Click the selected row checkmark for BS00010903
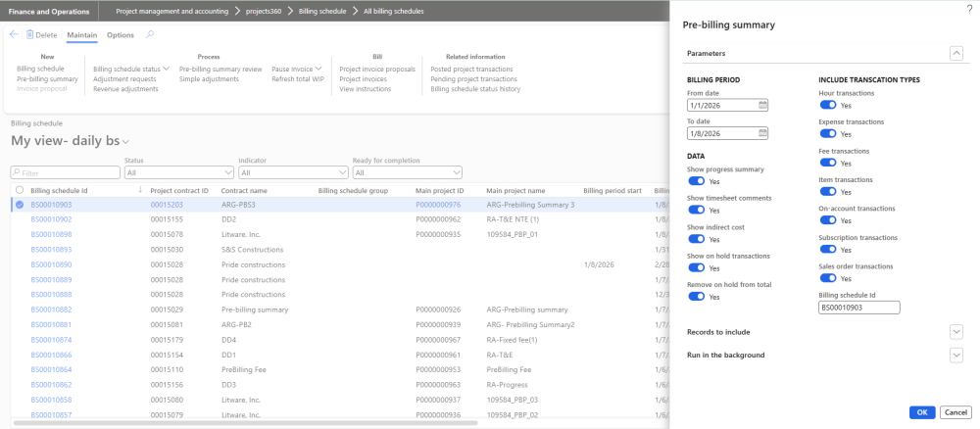This screenshot has width=980, height=429. coord(20,205)
